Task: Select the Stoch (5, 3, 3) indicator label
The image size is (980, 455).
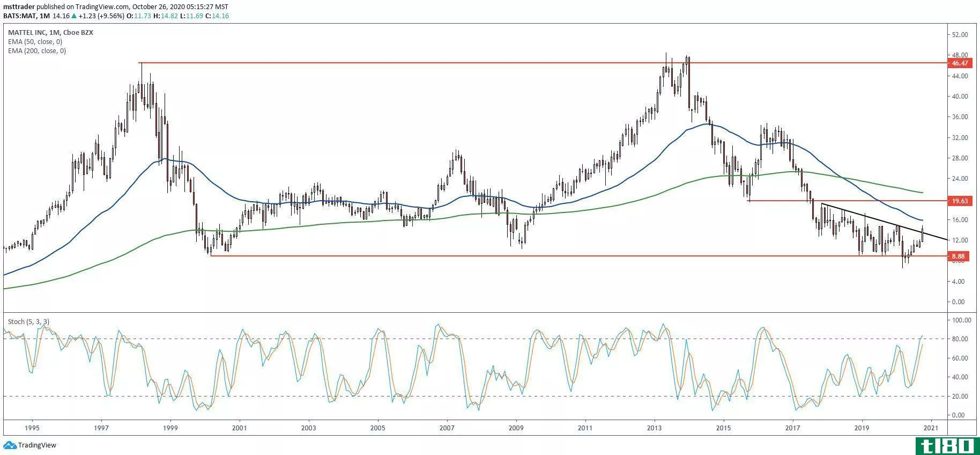Action: coord(28,321)
